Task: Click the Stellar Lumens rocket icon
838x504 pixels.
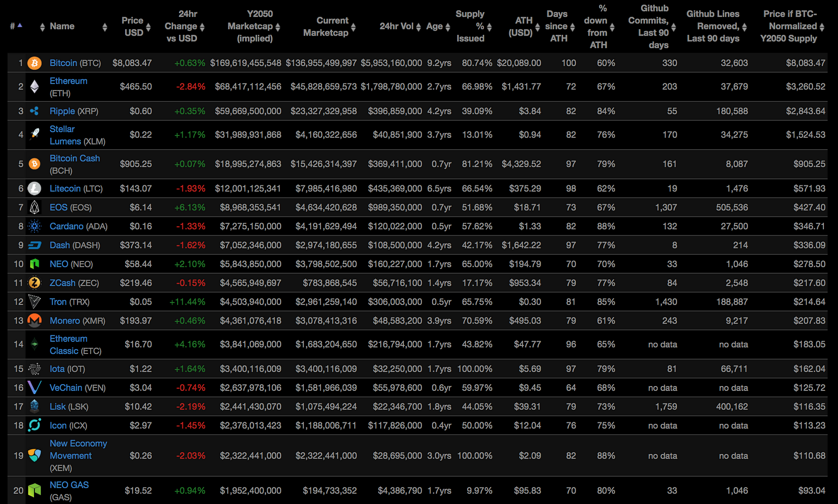Action: coord(35,135)
